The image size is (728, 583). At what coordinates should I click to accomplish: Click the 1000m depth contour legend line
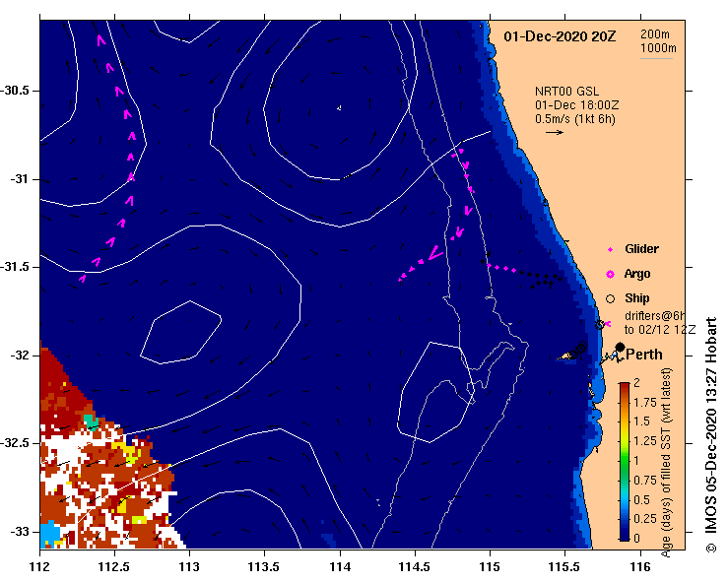[656, 58]
